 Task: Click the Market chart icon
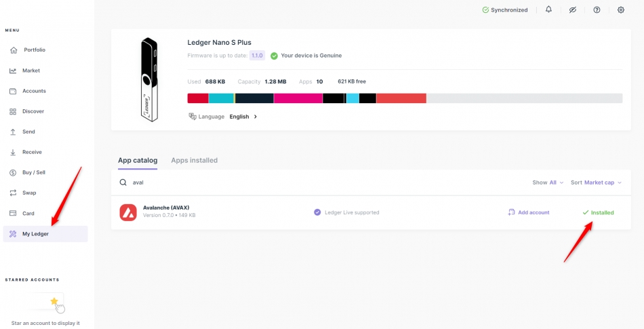[13, 71]
